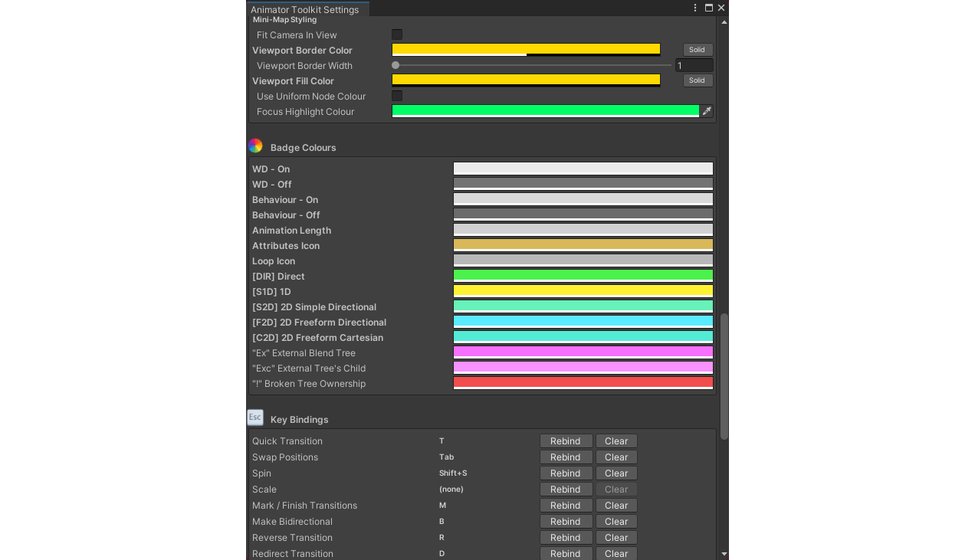This screenshot has width=975, height=560.
Task: Click the Key Bindings section label
Action: [299, 420]
